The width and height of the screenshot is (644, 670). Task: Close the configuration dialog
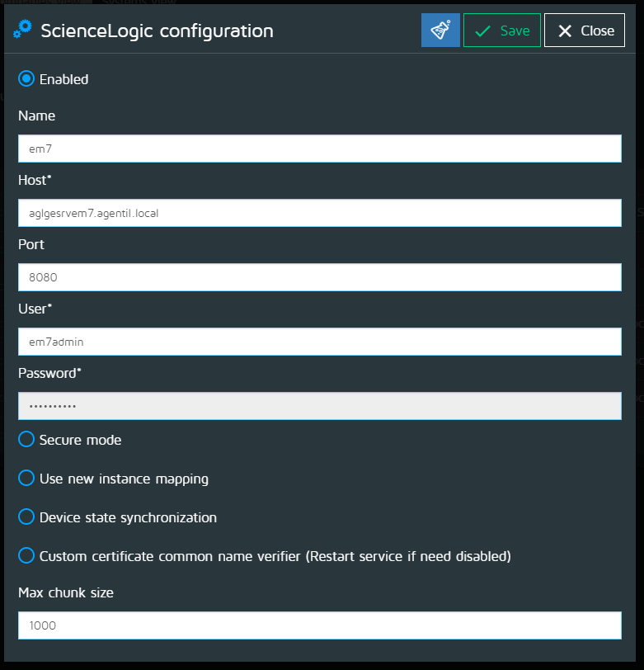(585, 31)
